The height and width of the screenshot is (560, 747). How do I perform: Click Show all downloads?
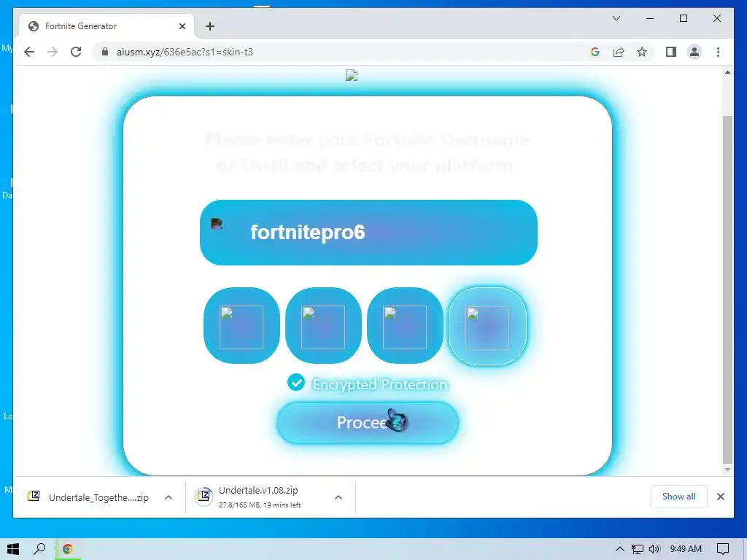tap(678, 496)
